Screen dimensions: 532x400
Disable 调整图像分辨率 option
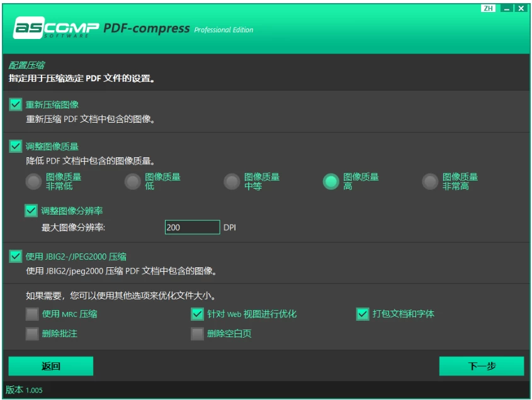31,211
